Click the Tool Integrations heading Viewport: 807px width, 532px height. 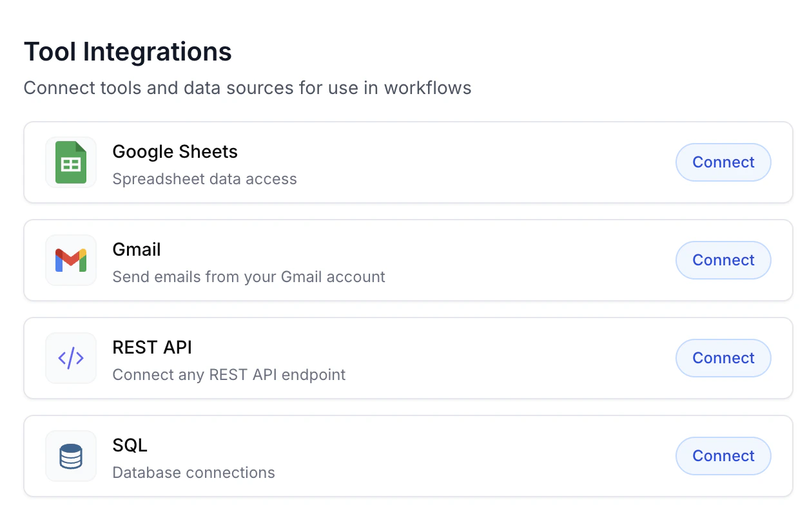click(127, 52)
